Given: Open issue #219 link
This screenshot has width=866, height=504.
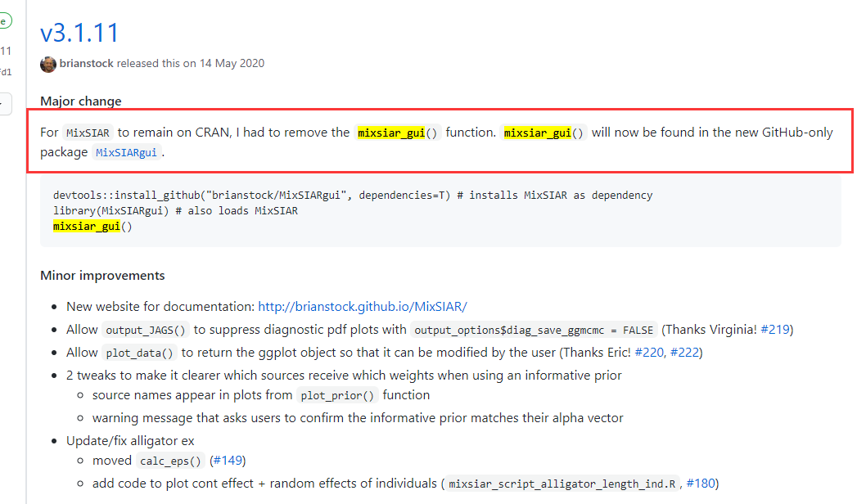Looking at the screenshot, I should tap(774, 330).
